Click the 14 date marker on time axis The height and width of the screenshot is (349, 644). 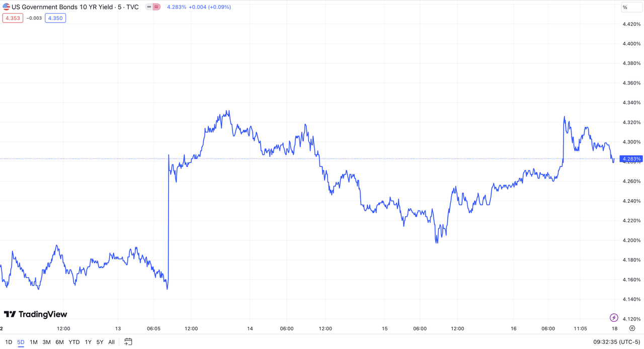click(250, 328)
